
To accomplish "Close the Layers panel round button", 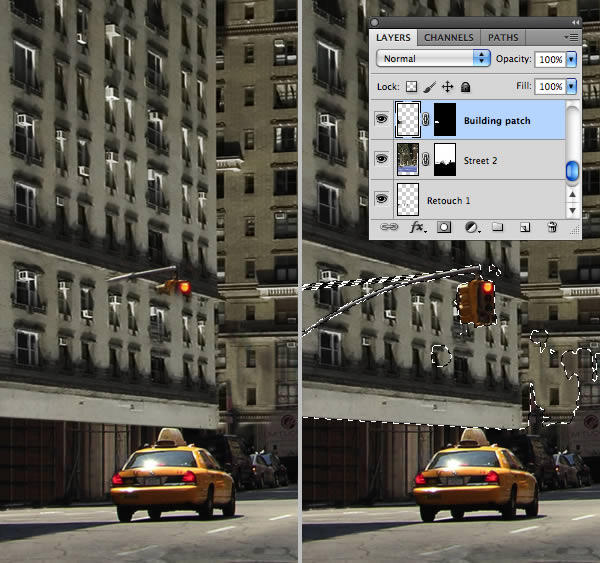I will [x=375, y=23].
